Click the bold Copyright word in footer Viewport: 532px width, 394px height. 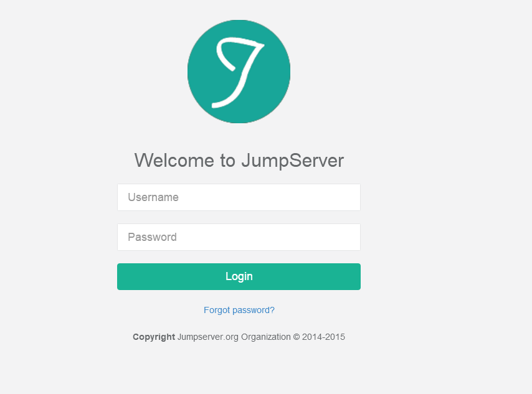(154, 337)
